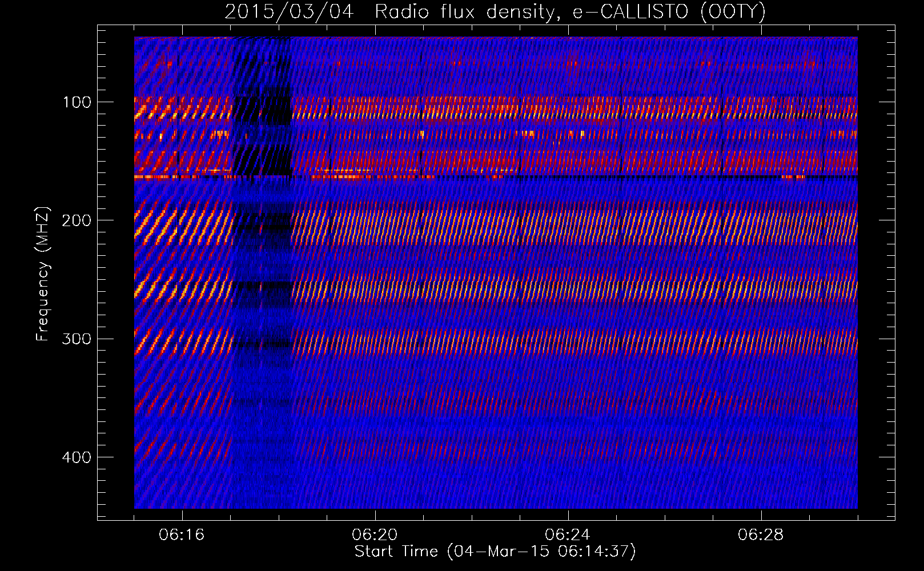Click the "Frequency (MHZ)" axis label

pyautogui.click(x=43, y=274)
